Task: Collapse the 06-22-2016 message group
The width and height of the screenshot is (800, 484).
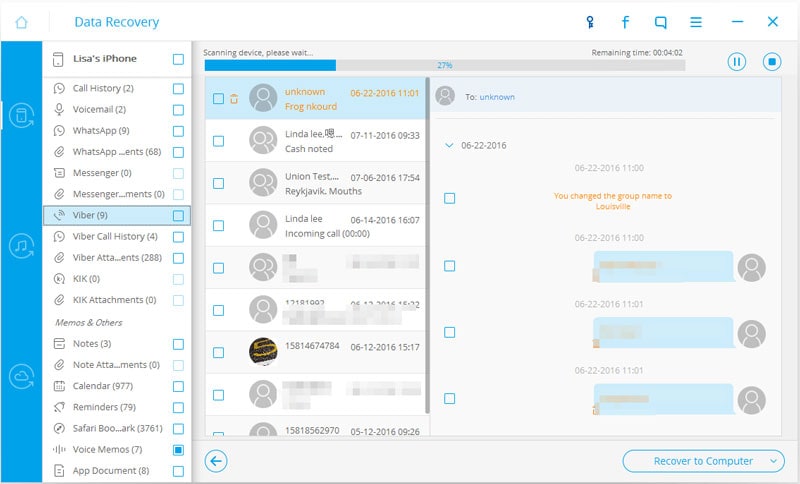Action: click(449, 145)
